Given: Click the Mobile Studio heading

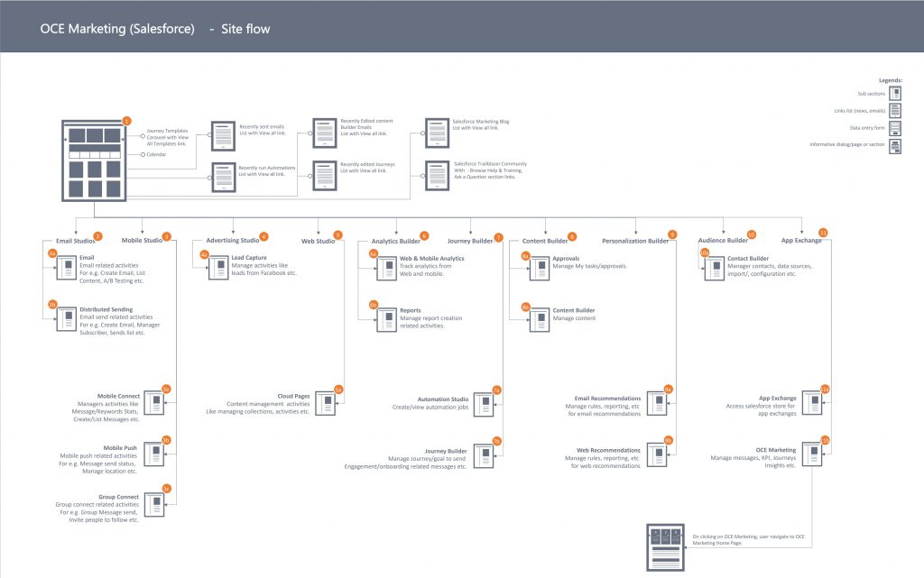Looking at the screenshot, I should point(142,240).
